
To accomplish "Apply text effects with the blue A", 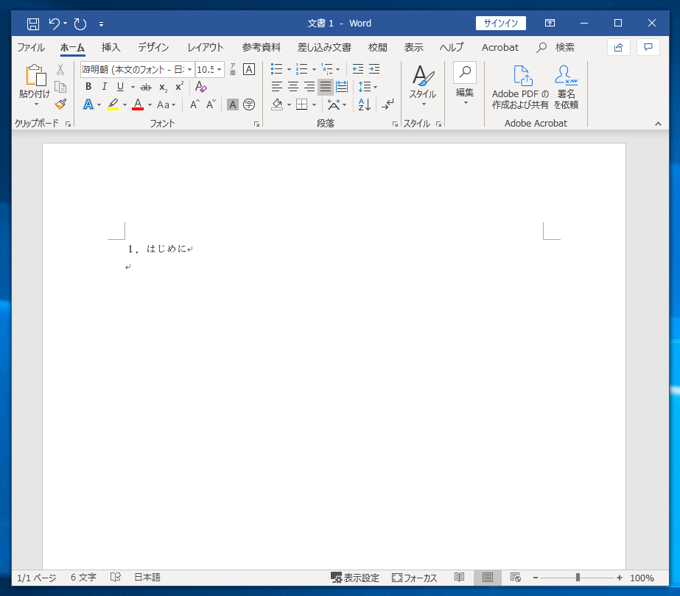I will 88,105.
